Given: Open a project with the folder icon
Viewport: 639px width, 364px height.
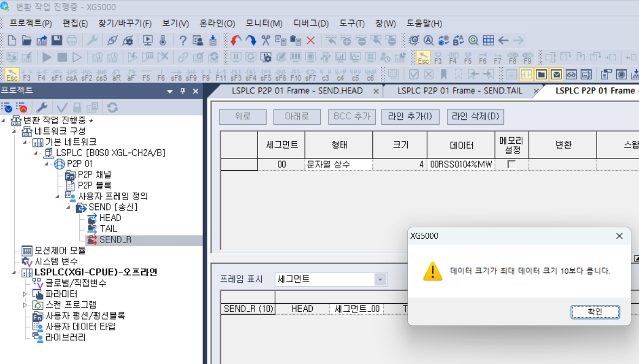Looking at the screenshot, I should pos(26,40).
